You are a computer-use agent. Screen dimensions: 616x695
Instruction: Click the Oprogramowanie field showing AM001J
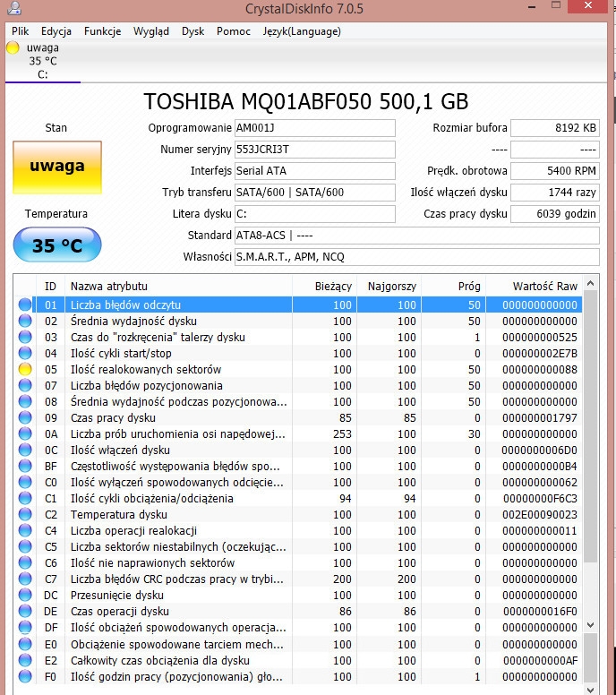[314, 128]
